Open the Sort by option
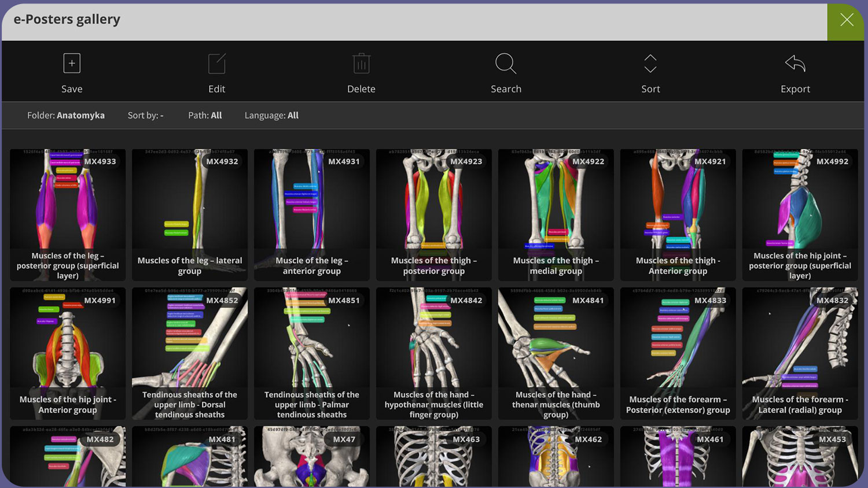Image resolution: width=868 pixels, height=488 pixels. [145, 115]
